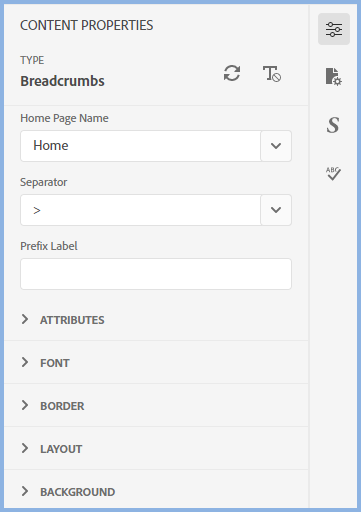Click the Home Page Name text field

[x=140, y=146]
